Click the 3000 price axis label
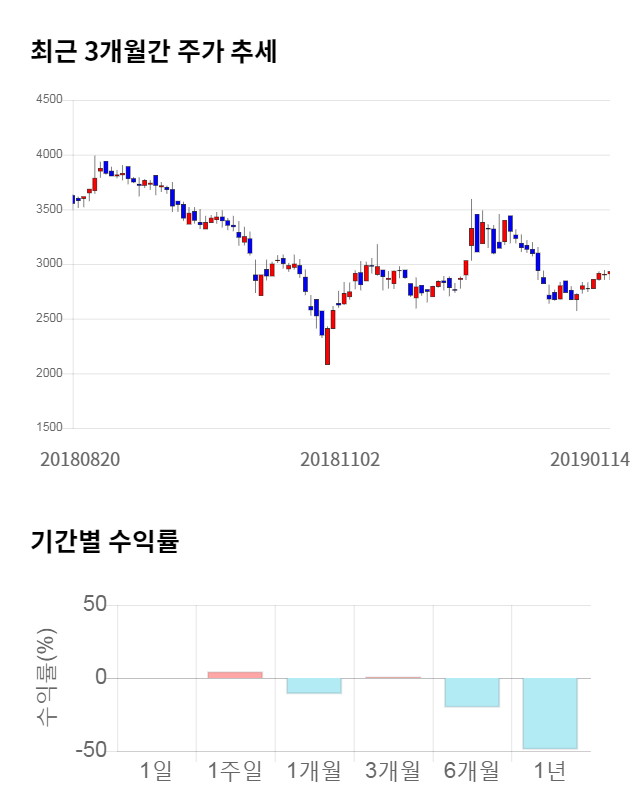Screen dimensions: 640x810 pos(48,264)
